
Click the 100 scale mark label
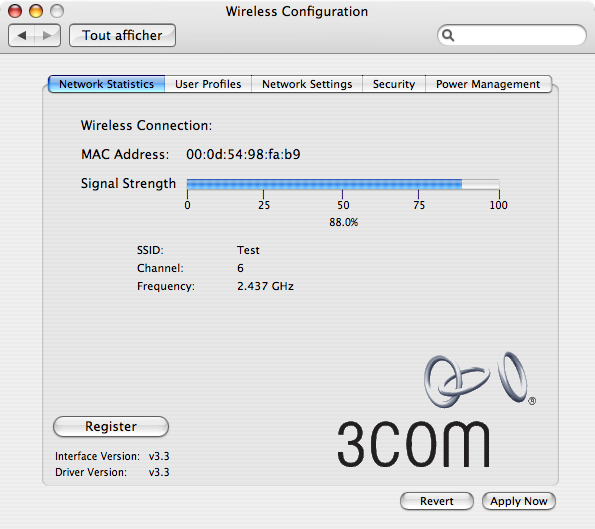[x=498, y=205]
